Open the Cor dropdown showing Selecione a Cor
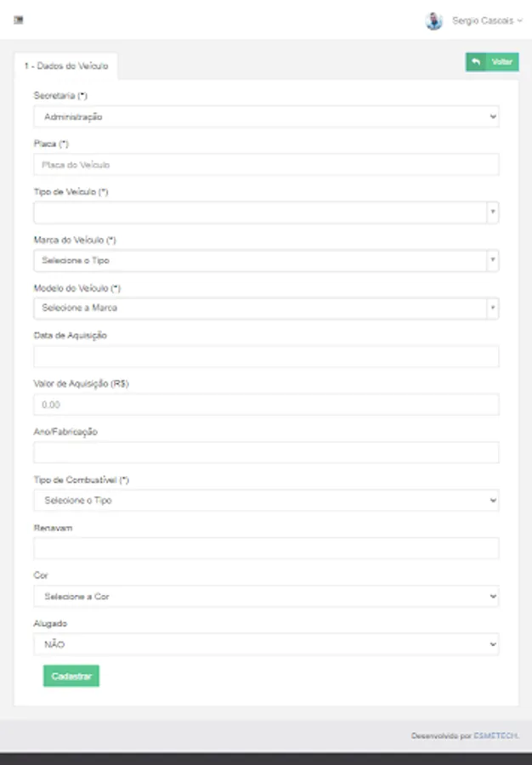This screenshot has width=532, height=765. [266, 596]
